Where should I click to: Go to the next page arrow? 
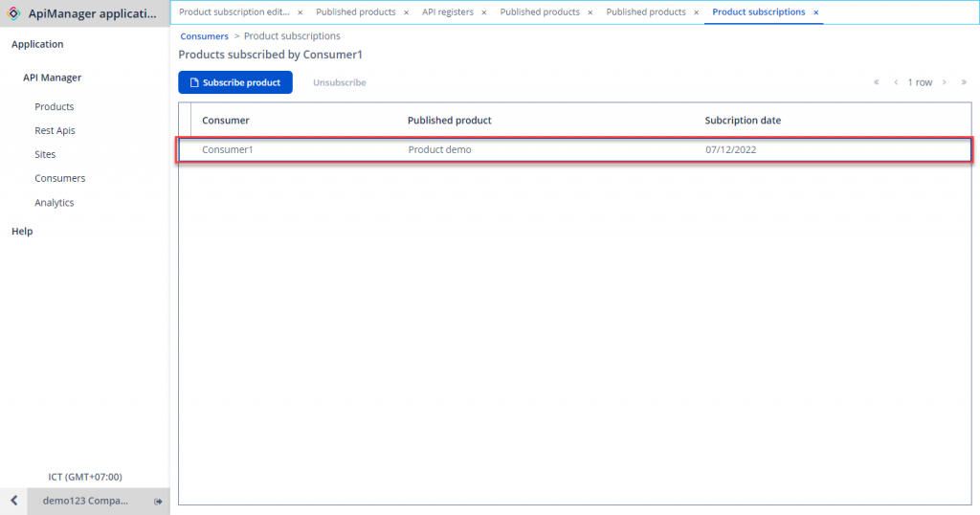(944, 82)
